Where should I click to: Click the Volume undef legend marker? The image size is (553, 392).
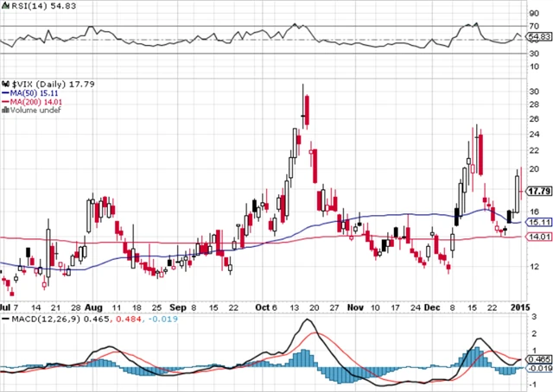[x=4, y=111]
